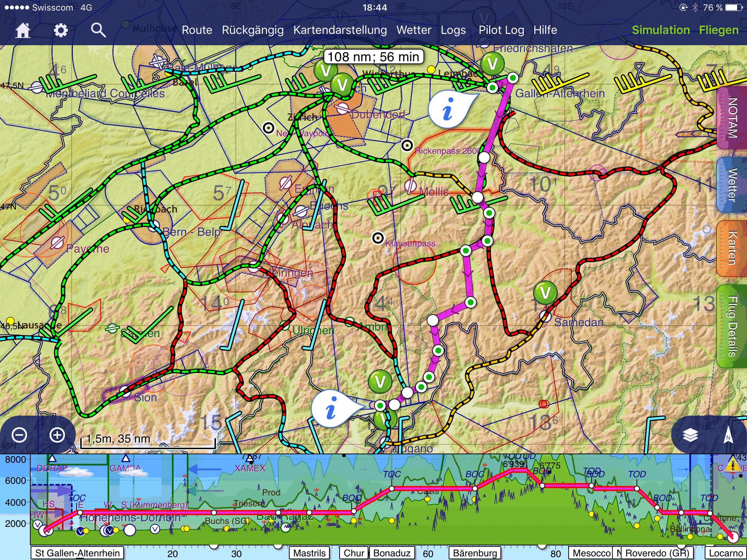Select the Dubendorf airfield symbol

pos(342,108)
